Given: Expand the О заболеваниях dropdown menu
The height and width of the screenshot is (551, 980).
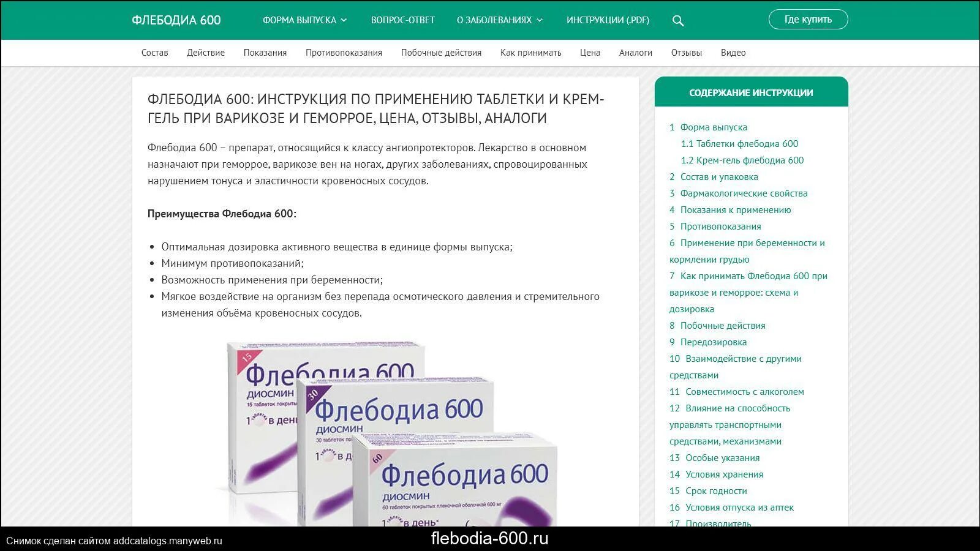Looking at the screenshot, I should [x=500, y=20].
